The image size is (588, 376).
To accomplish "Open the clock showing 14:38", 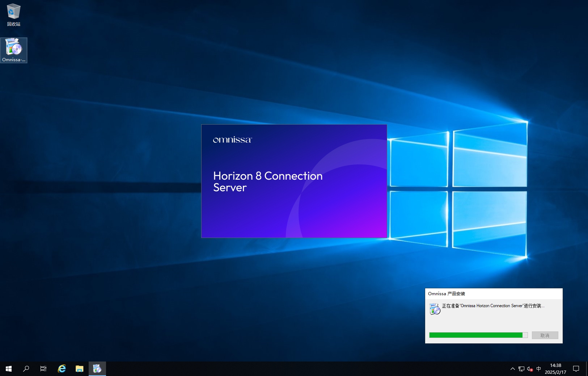I will point(555,369).
